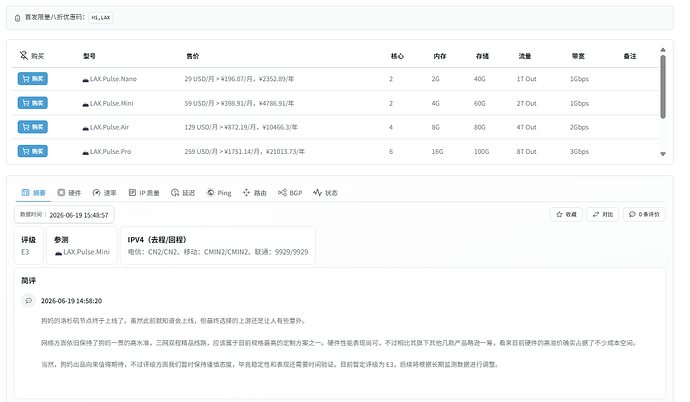690x402 pixels.
Task: Click the 100G storage value
Action: click(x=481, y=152)
